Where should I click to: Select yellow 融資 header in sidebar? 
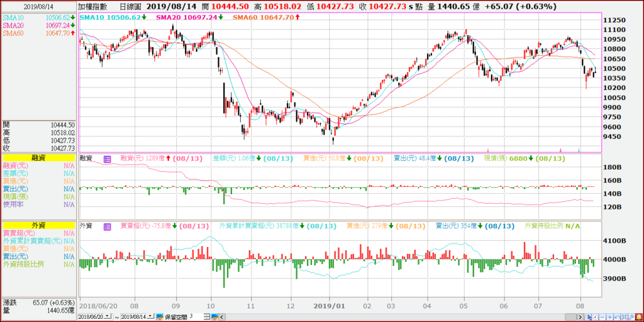38,158
